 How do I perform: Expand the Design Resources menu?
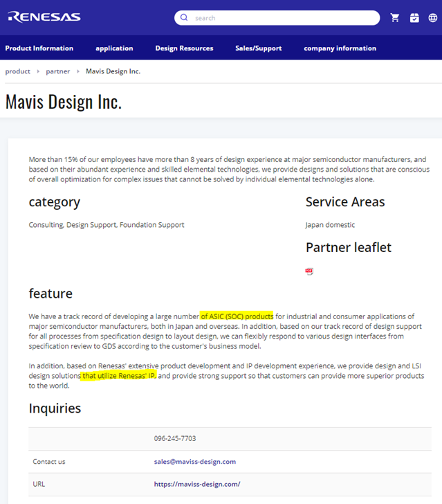tap(184, 48)
